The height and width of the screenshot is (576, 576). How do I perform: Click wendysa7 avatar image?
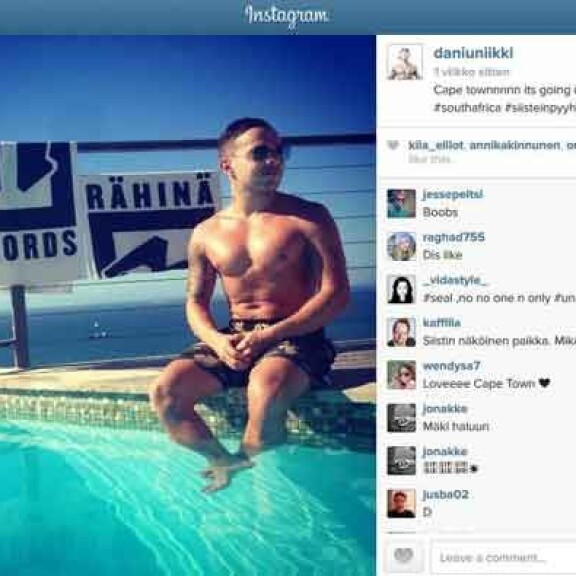pos(401,375)
